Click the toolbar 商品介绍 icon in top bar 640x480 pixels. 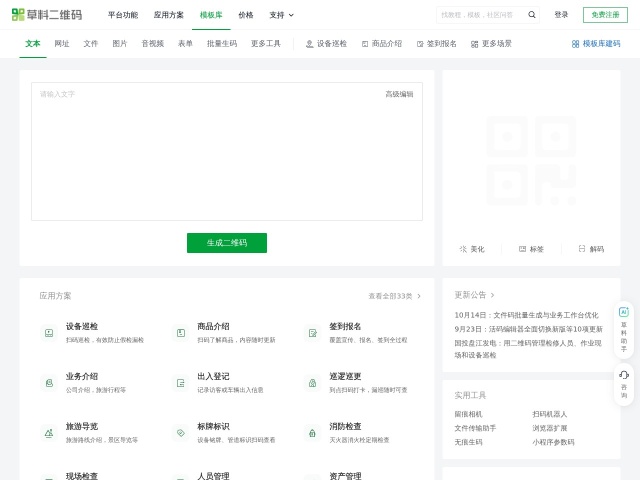(365, 44)
